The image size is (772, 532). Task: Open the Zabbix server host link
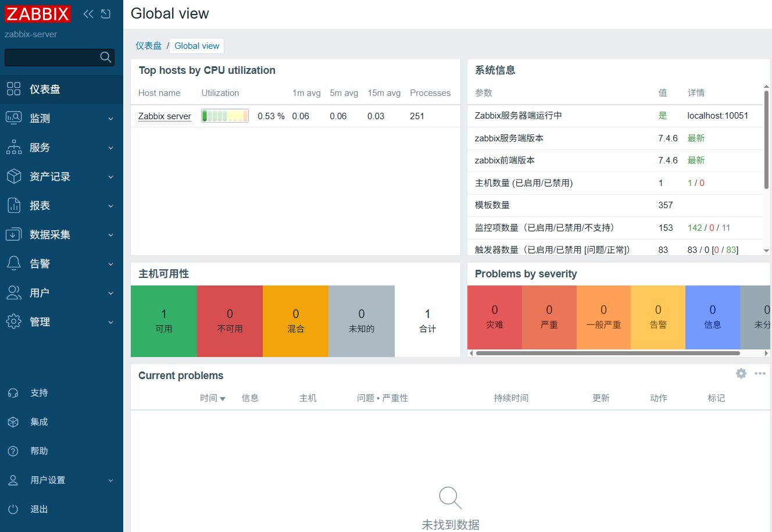(165, 116)
